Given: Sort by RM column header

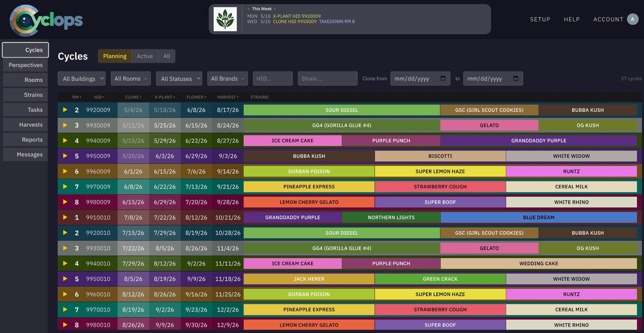Looking at the screenshot, I should pyautogui.click(x=76, y=97).
